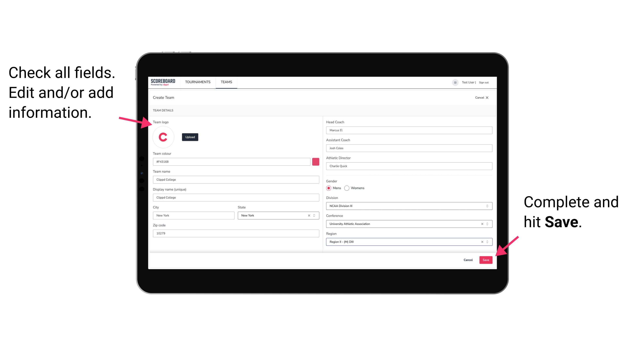Click the X clear icon on Conference field
The image size is (644, 346).
tap(481, 224)
